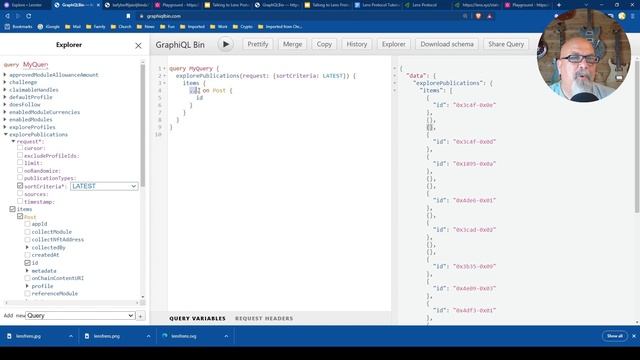Click the bookmark icon in the address bar
Screen dimensions: 640x360
(x=128, y=16)
